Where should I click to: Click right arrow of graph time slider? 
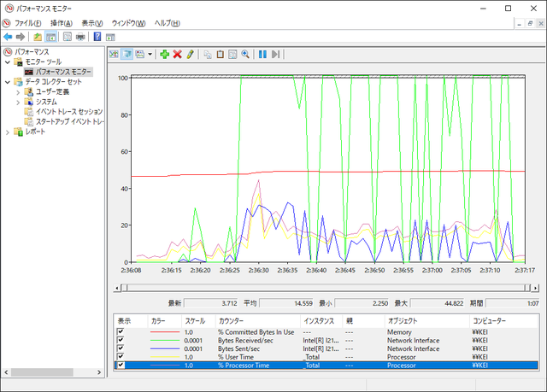pos(536,288)
